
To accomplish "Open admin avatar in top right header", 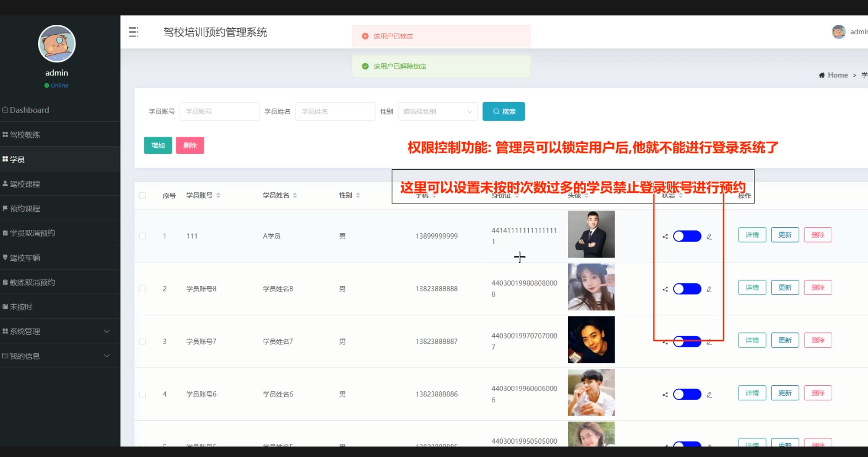I will 839,32.
